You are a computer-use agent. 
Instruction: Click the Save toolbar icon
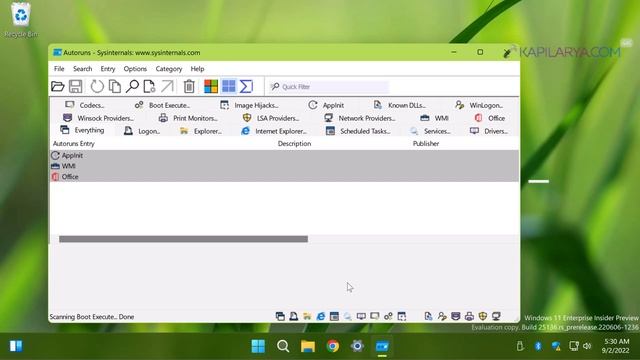click(x=76, y=86)
